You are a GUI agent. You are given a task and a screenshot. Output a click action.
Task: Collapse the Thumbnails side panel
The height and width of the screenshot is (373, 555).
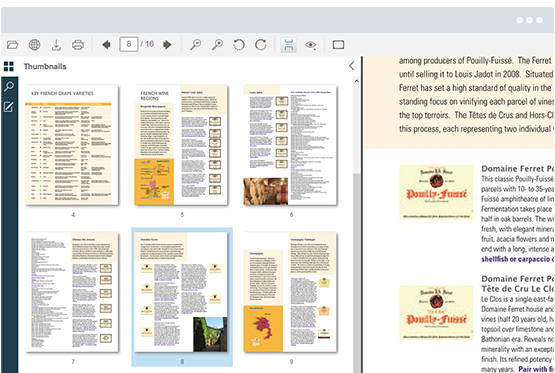[x=351, y=66]
